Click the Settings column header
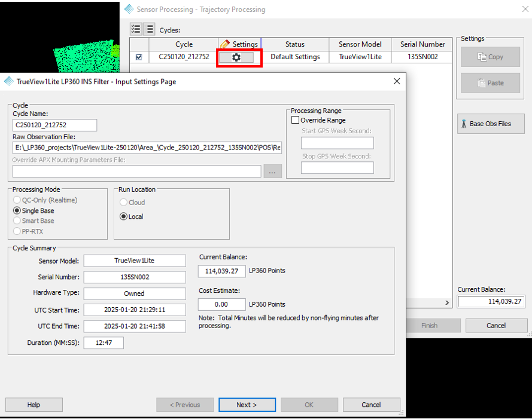 pyautogui.click(x=239, y=44)
